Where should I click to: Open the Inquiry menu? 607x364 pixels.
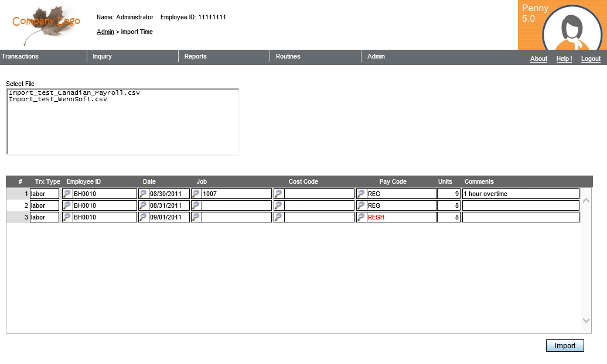(103, 57)
